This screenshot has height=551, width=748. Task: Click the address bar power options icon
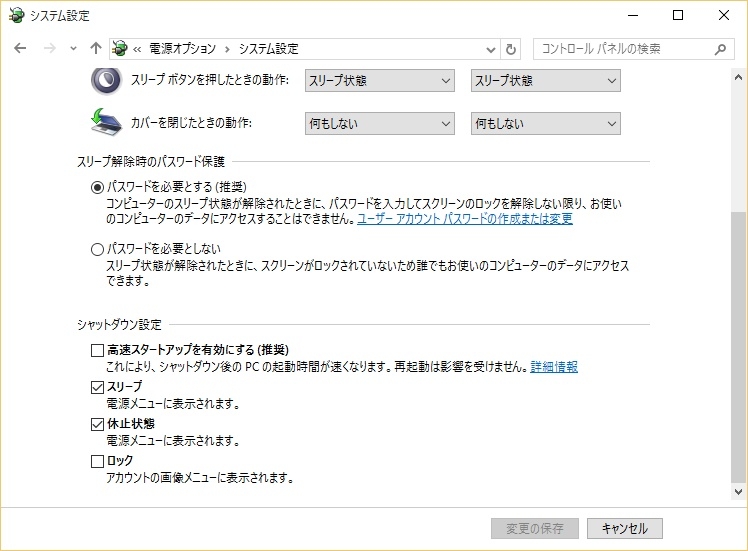(121, 48)
